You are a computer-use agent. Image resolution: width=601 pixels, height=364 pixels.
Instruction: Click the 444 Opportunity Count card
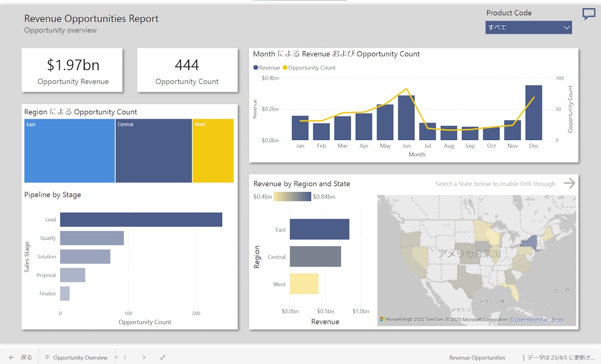coord(187,70)
